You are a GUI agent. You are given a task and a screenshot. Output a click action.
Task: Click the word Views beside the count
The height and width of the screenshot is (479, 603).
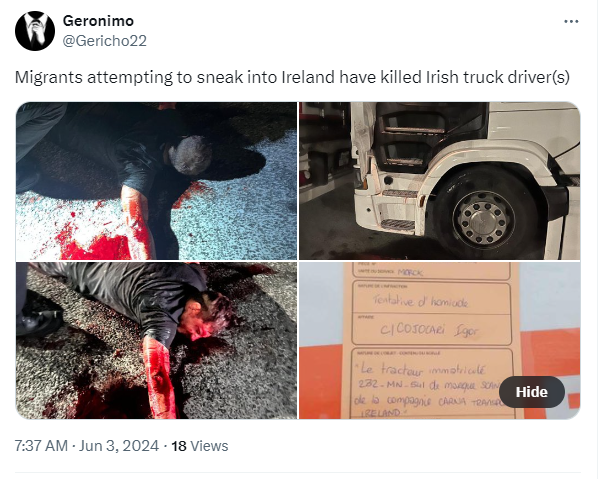(209, 446)
